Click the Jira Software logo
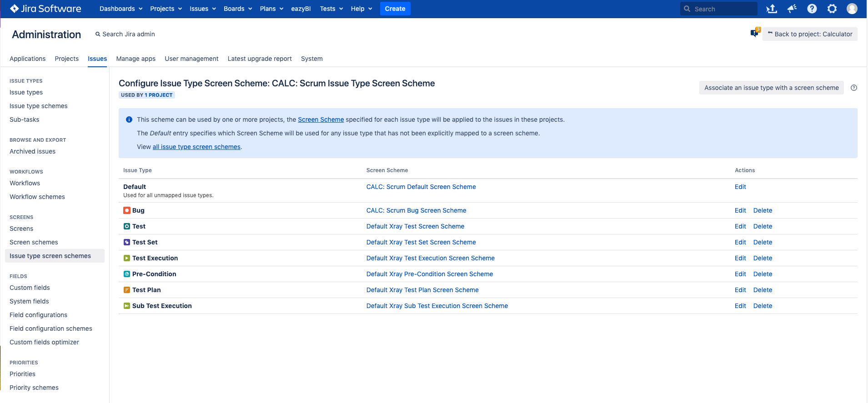The width and height of the screenshot is (868, 403). (x=45, y=9)
